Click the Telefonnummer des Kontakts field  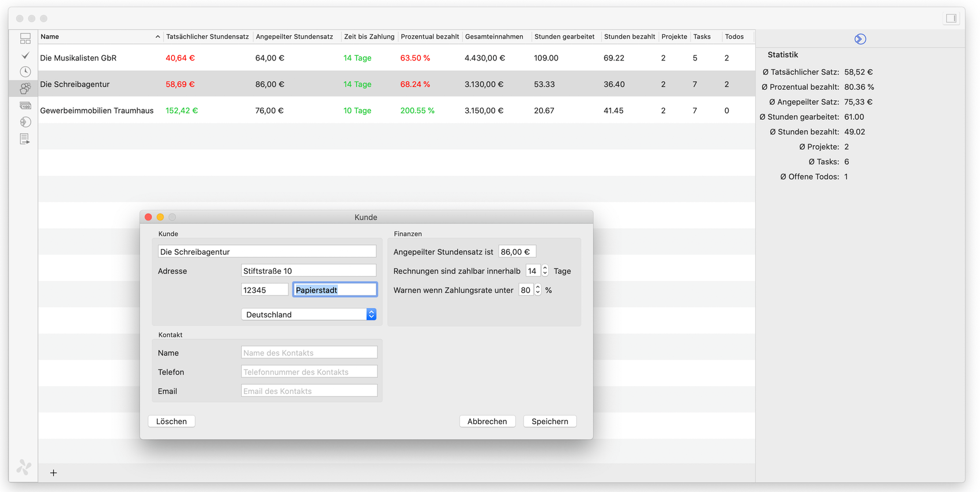tap(309, 372)
